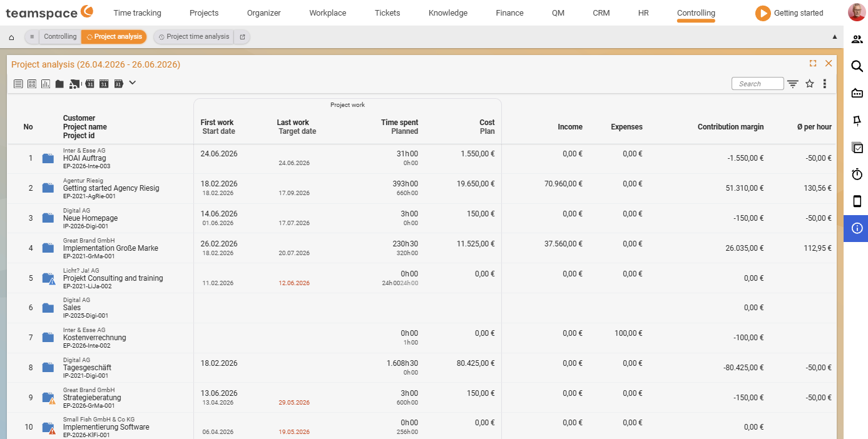
Task: Open Projekt Consulting and training folder icon
Action: 49,279
